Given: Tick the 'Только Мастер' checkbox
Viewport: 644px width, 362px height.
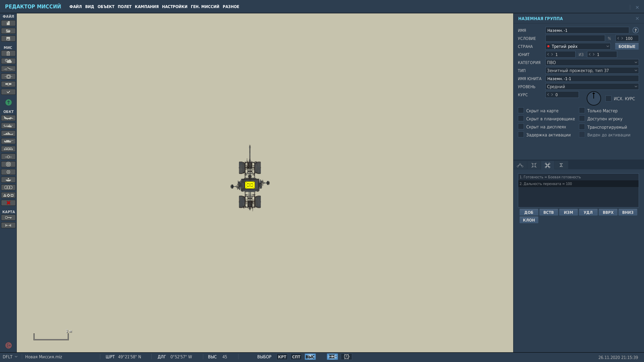Looking at the screenshot, I should 582,110.
